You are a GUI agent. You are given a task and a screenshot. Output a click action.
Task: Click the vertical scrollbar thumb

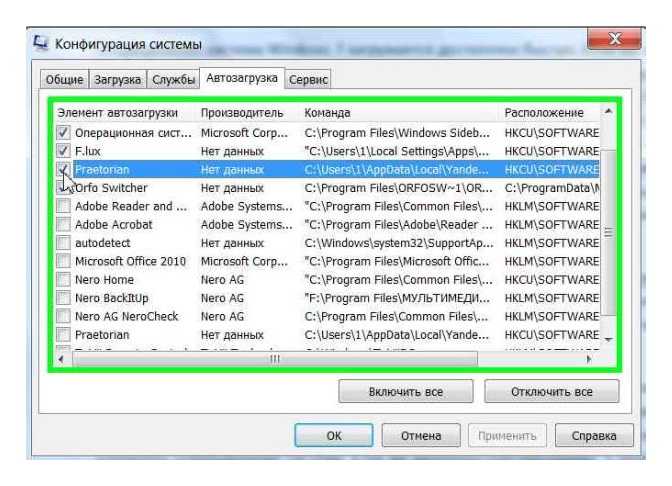(608, 234)
